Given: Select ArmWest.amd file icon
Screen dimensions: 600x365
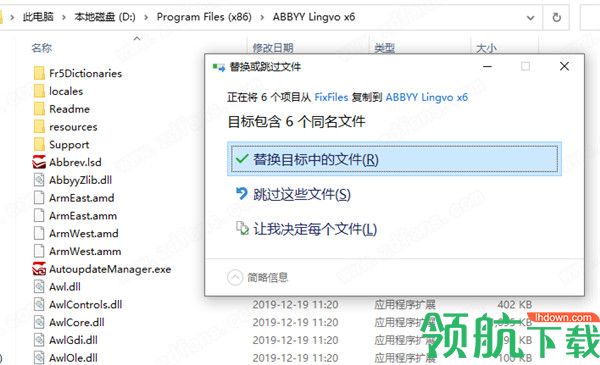Looking at the screenshot, I should [x=39, y=233].
